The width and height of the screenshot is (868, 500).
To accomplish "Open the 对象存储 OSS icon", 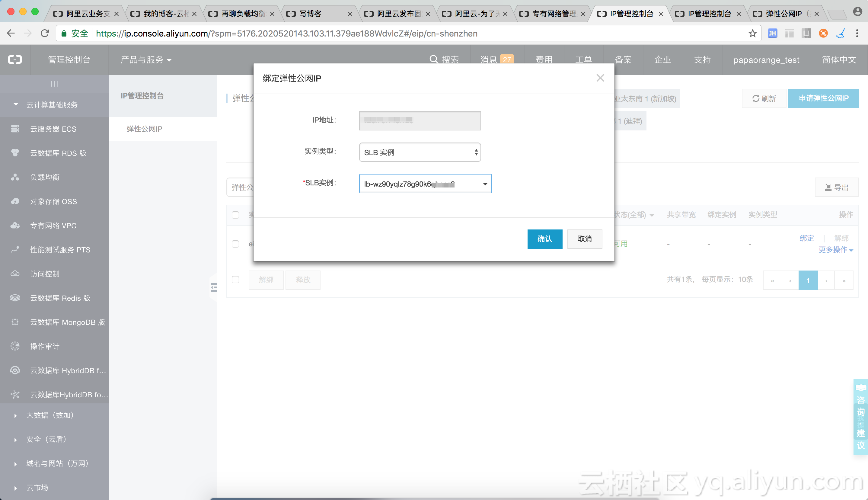I will coord(15,201).
